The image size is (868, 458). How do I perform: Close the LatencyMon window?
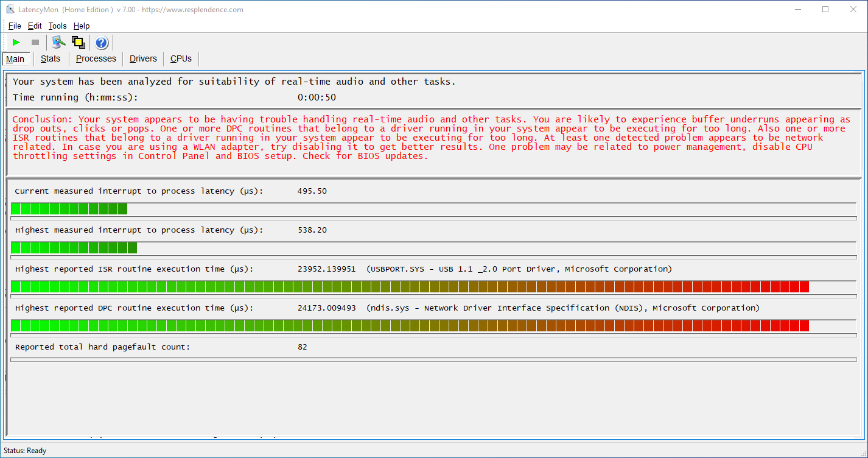click(853, 9)
